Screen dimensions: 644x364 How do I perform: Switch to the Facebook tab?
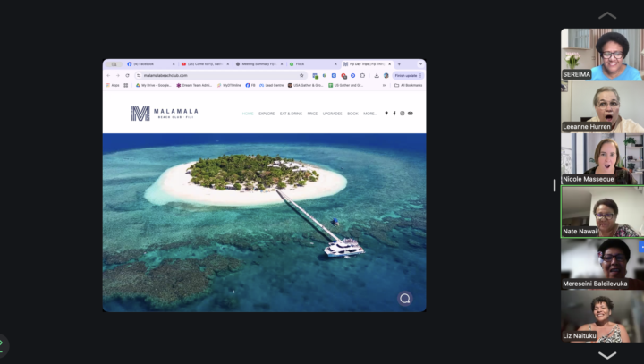point(150,64)
